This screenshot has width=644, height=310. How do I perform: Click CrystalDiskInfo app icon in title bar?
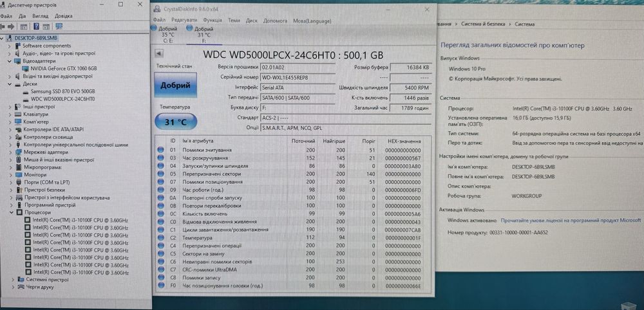pyautogui.click(x=157, y=9)
